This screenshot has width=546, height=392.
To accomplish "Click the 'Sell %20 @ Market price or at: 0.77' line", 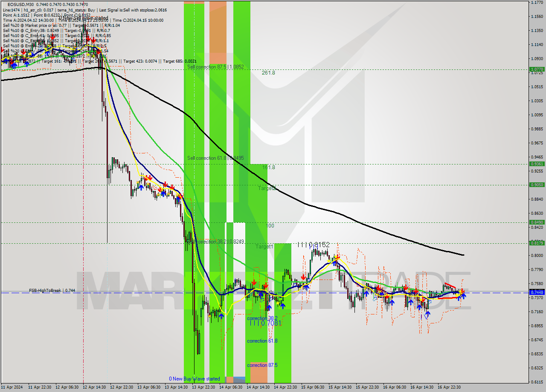I will click(x=35, y=25).
